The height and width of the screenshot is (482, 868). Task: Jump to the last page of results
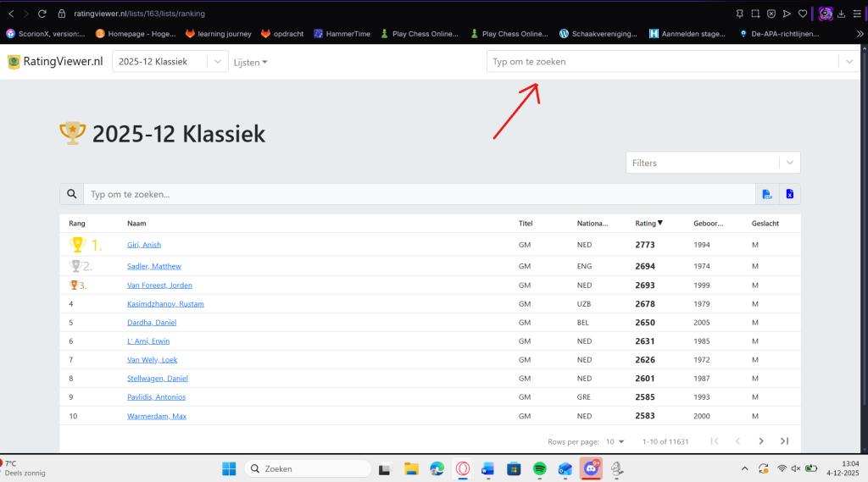(784, 440)
